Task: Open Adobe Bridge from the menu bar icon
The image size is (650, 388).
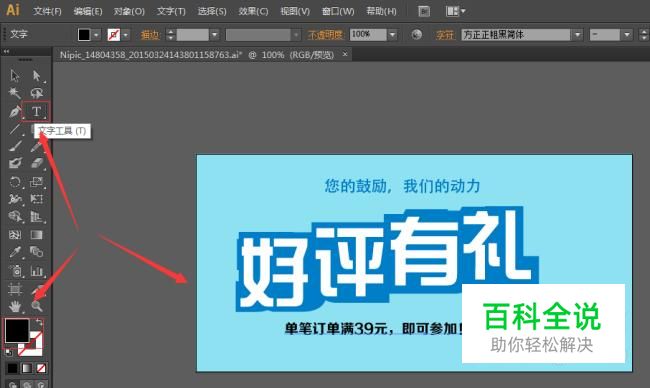Action: point(424,11)
